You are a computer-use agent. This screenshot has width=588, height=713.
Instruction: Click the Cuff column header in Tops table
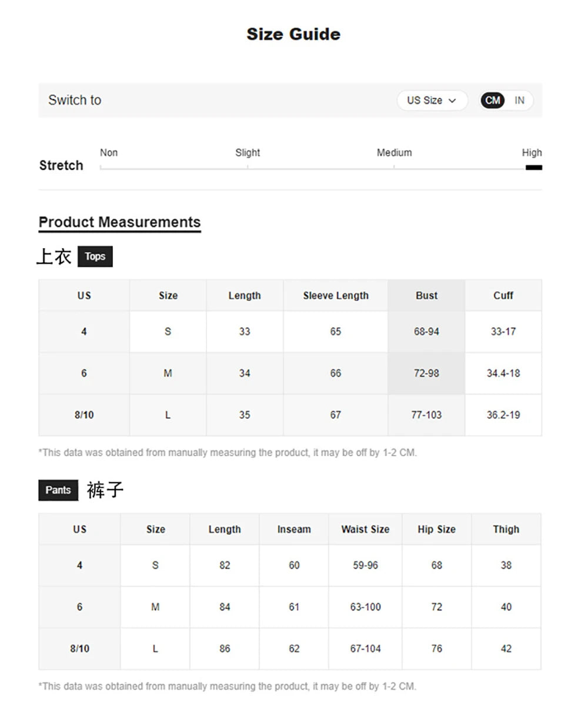[x=503, y=296]
